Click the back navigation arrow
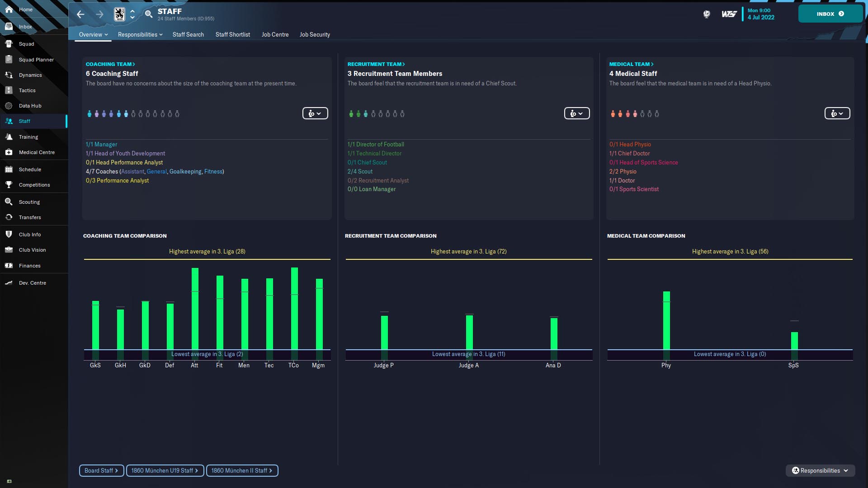Image resolution: width=868 pixels, height=488 pixels. [x=80, y=14]
